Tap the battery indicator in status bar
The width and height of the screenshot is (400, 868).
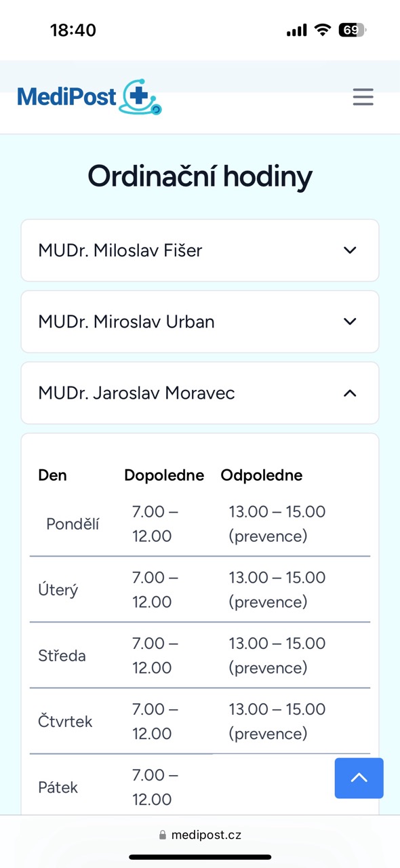352,30
